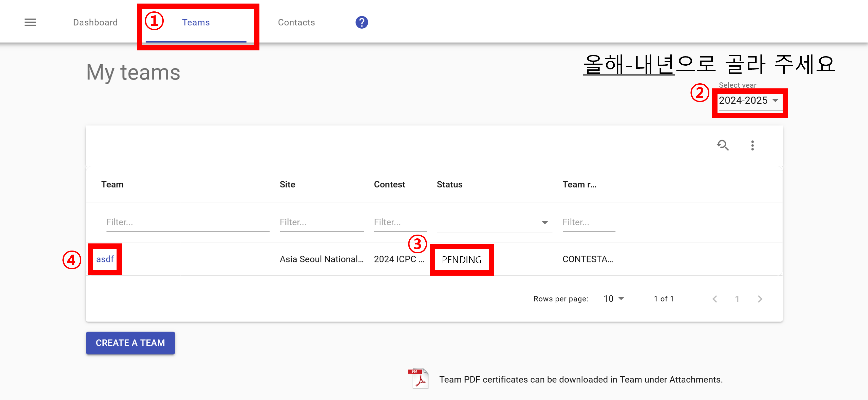Image resolution: width=868 pixels, height=400 pixels.
Task: Expand the Status filter dropdown
Action: (x=494, y=222)
